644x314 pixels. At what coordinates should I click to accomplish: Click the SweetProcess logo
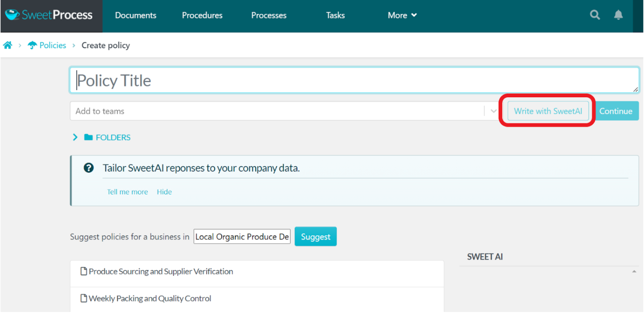click(49, 15)
